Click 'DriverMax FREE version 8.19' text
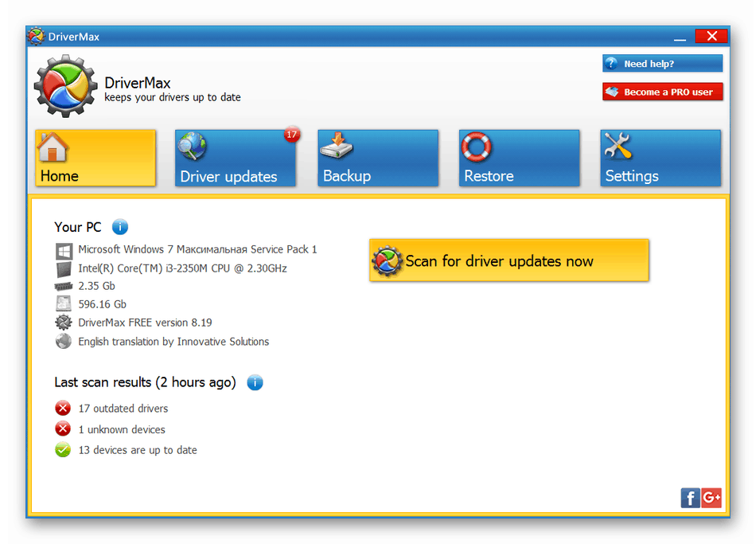 (x=145, y=323)
